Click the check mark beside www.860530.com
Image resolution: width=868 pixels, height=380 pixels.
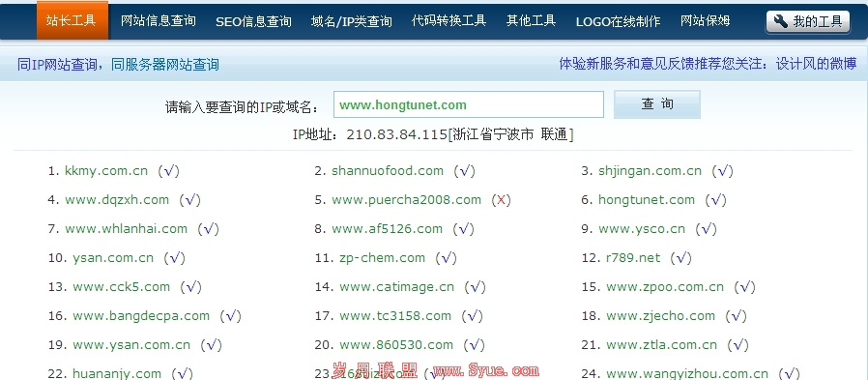[475, 344]
